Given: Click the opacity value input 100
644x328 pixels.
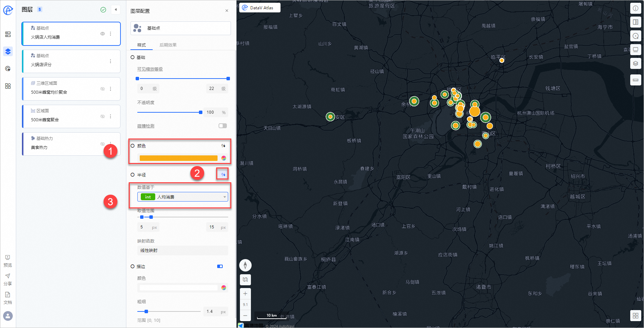Looking at the screenshot, I should tap(216, 112).
